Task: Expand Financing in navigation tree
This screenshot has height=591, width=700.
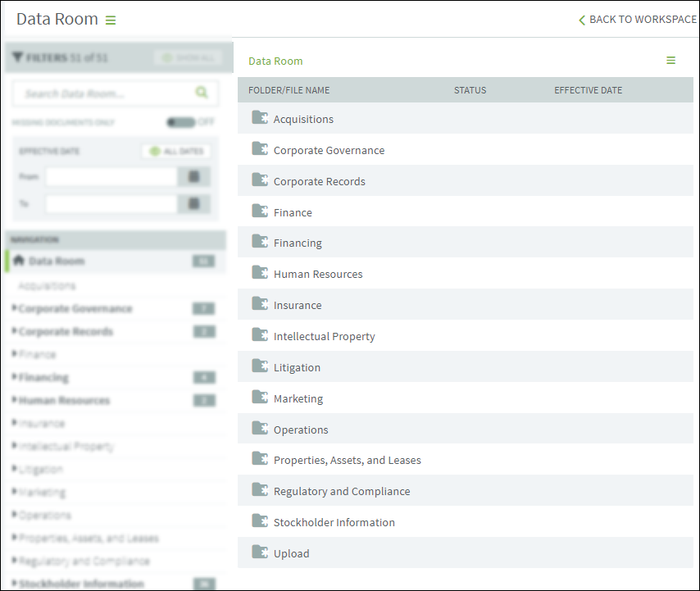Action: [14, 376]
